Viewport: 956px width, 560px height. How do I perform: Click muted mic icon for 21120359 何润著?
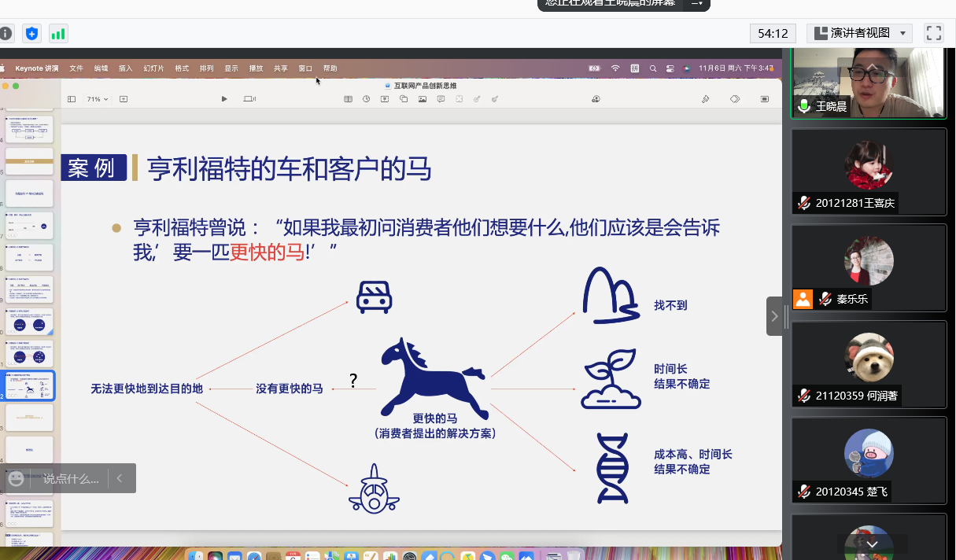pyautogui.click(x=804, y=396)
